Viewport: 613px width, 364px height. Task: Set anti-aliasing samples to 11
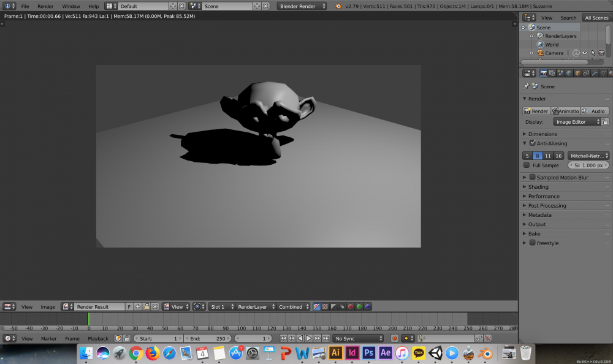[547, 156]
